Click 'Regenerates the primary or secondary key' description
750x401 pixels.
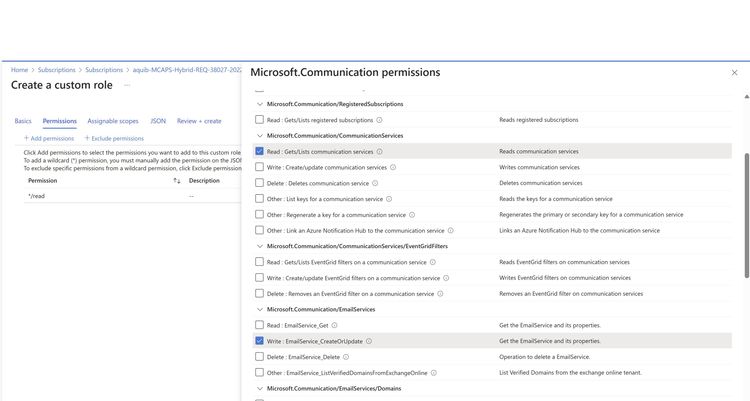(591, 215)
